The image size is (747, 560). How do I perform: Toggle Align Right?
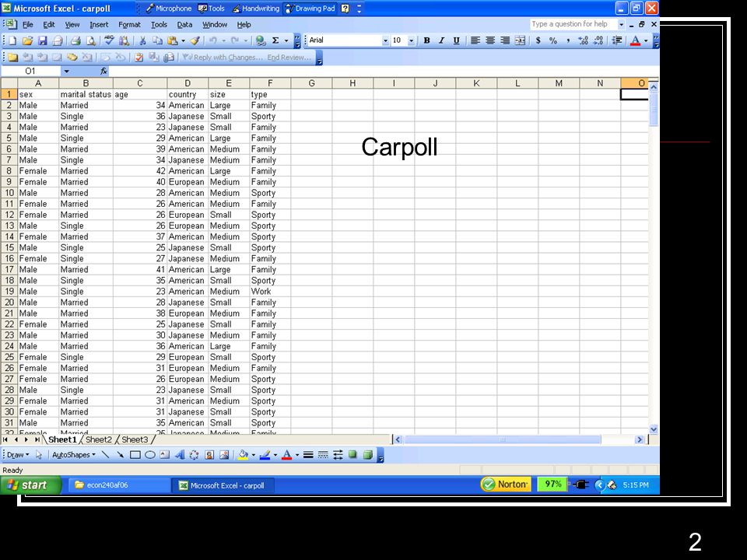tap(505, 41)
